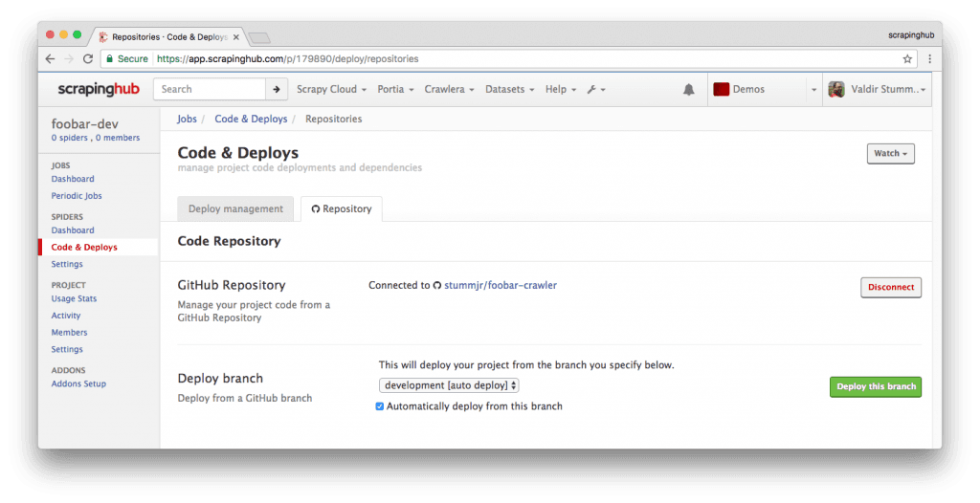Expand the Watch dropdown button
The image size is (980, 503).
coord(891,154)
